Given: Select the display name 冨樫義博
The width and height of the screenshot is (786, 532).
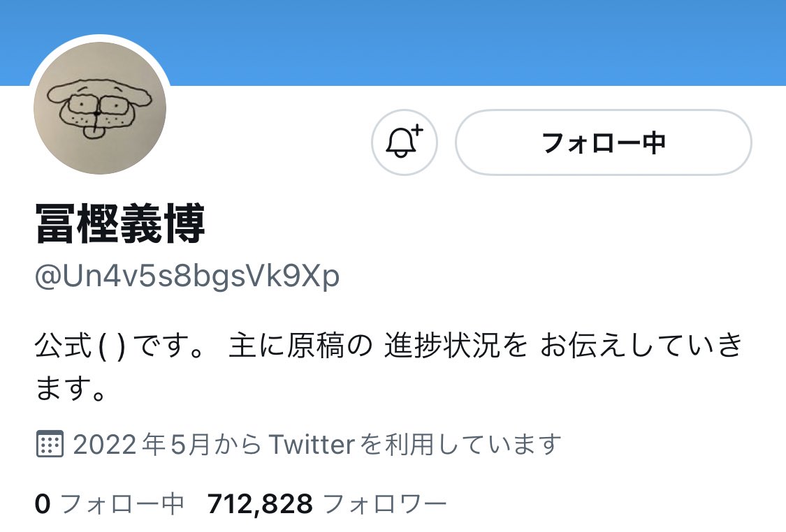Looking at the screenshot, I should click(x=120, y=223).
